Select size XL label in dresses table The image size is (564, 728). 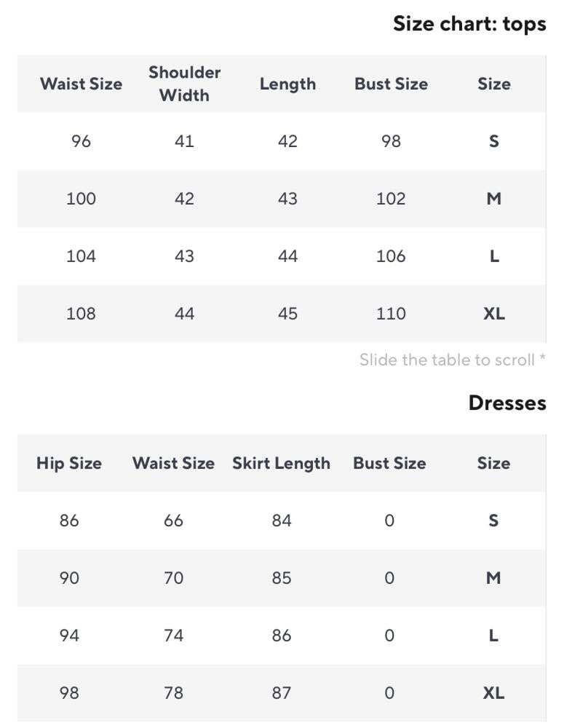pyautogui.click(x=493, y=693)
